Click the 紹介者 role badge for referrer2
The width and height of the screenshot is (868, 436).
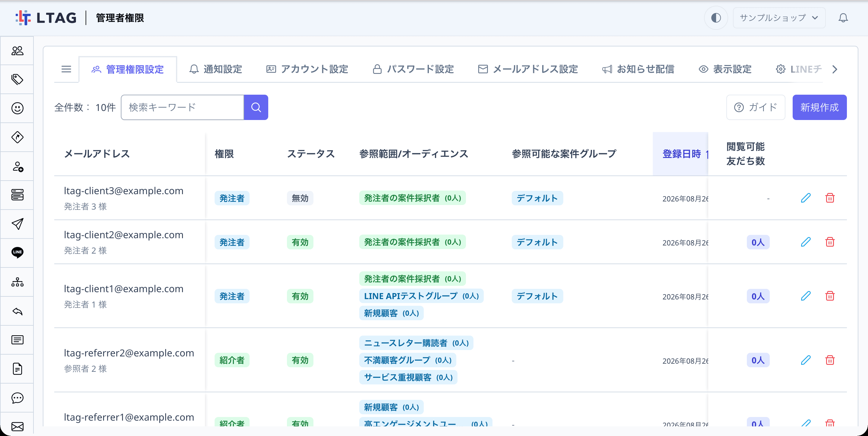coord(232,360)
